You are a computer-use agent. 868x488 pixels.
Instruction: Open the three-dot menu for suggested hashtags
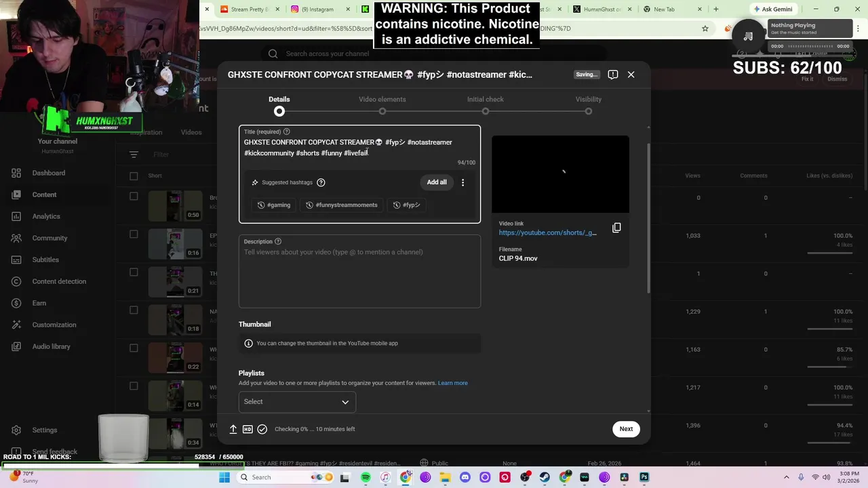(463, 182)
